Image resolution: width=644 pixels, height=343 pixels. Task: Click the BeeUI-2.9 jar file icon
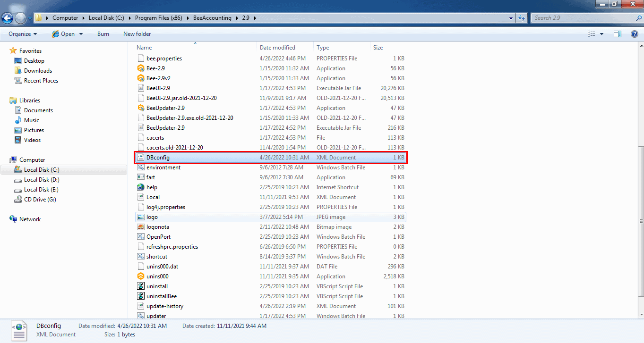(140, 88)
